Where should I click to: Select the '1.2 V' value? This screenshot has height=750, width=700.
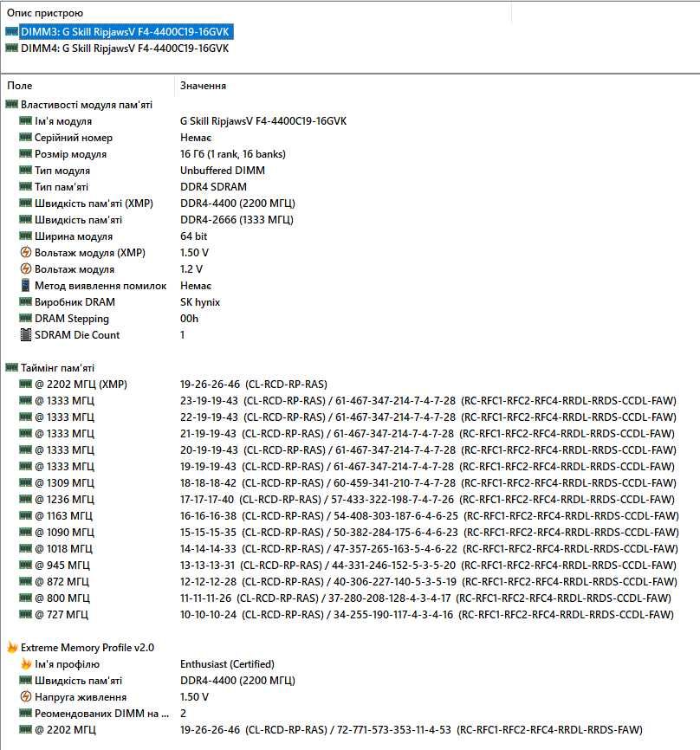tap(191, 269)
